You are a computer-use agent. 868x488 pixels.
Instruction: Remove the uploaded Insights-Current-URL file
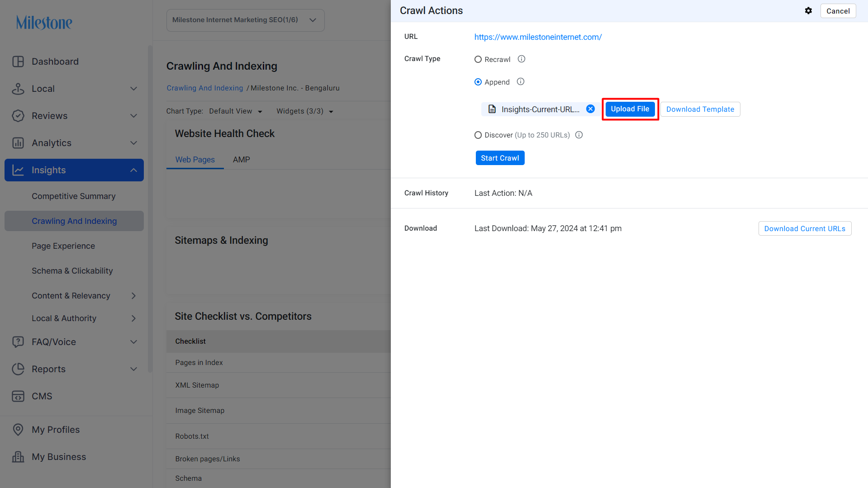pos(590,109)
